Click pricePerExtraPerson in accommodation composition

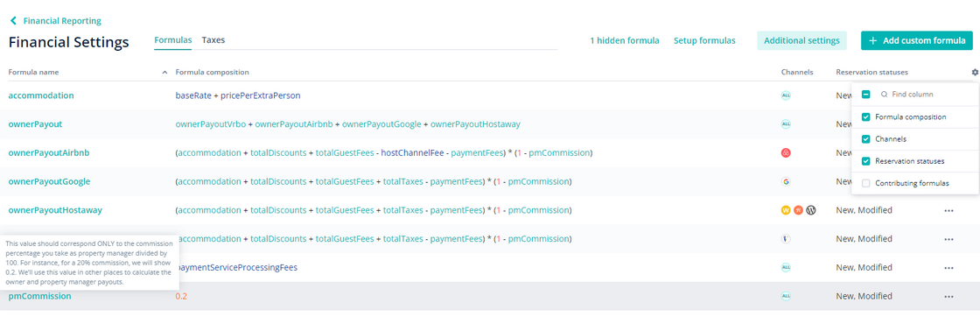(261, 95)
